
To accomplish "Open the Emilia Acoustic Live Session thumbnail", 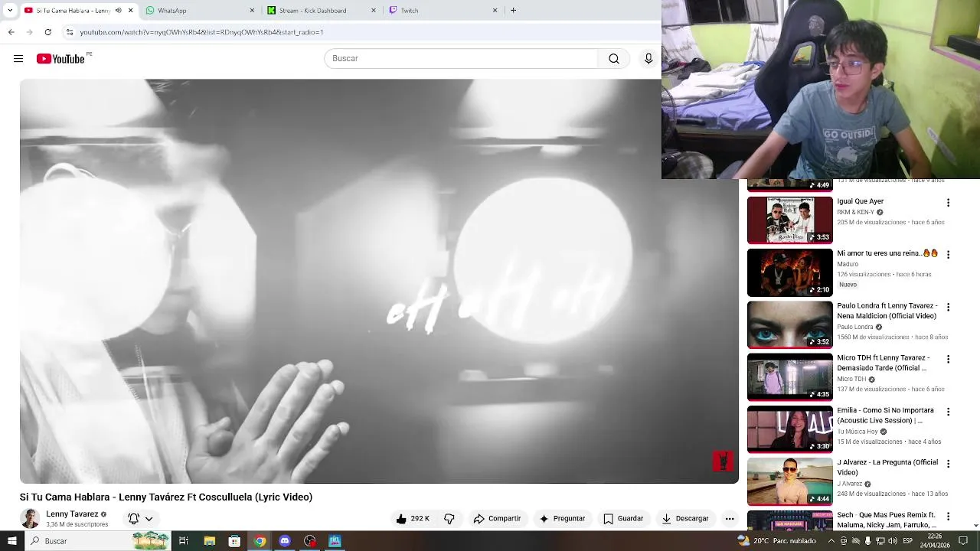I will click(789, 429).
